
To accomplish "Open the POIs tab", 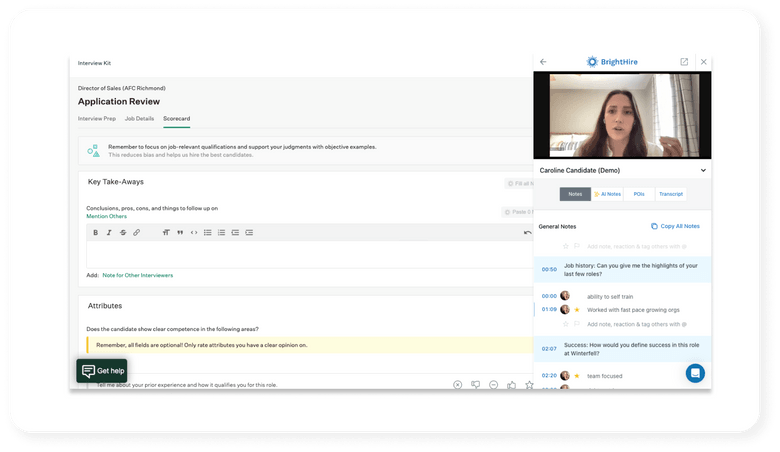I will coord(639,194).
